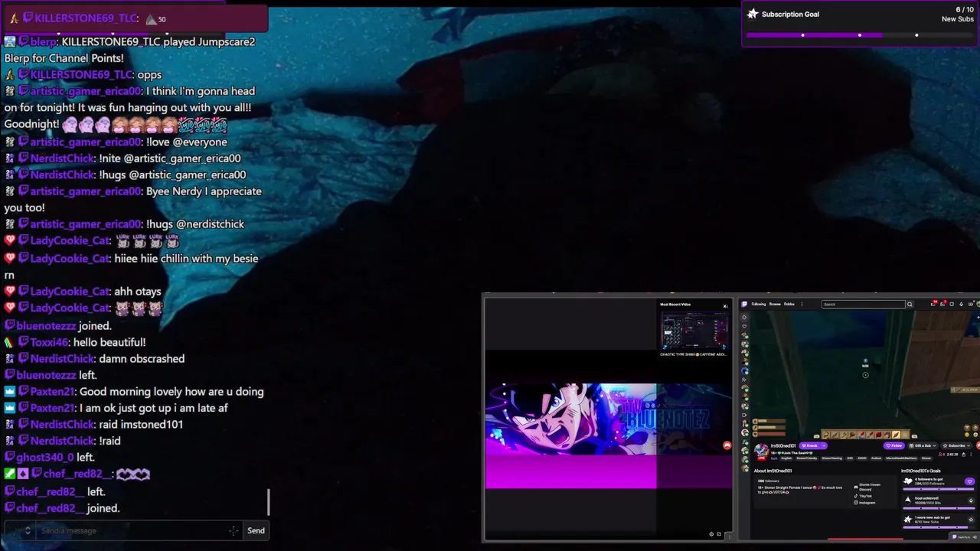This screenshot has height=551, width=980.
Task: Click the search magnifier icon in Twitch
Action: 910,304
